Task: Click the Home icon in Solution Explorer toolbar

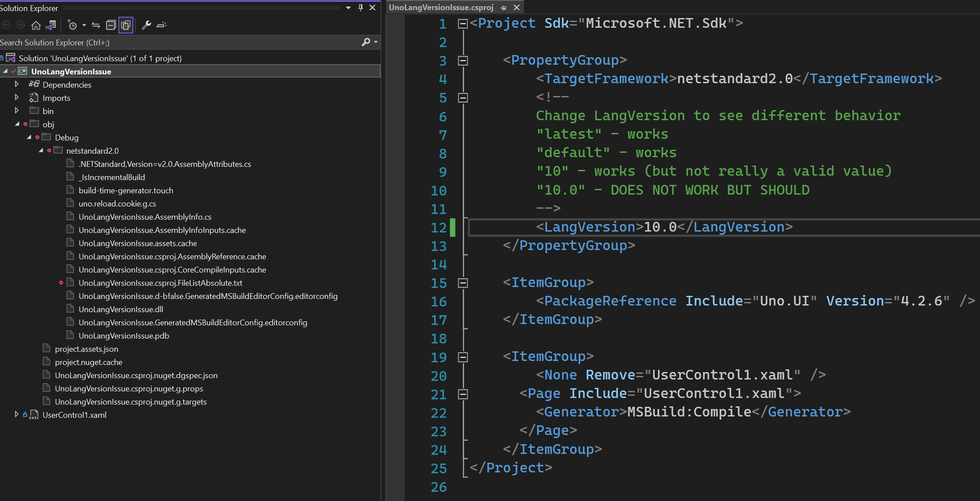Action: point(36,25)
